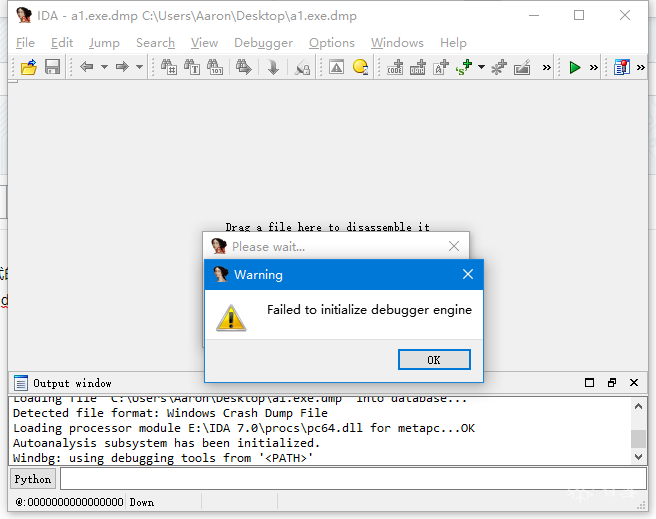Open a file with the folder icon
This screenshot has width=656, height=519.
(29, 67)
